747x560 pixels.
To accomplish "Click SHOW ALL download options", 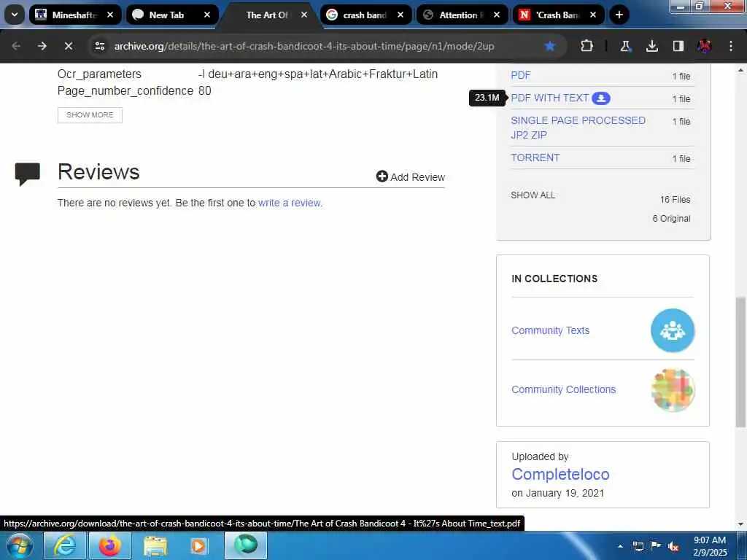I will pyautogui.click(x=533, y=195).
